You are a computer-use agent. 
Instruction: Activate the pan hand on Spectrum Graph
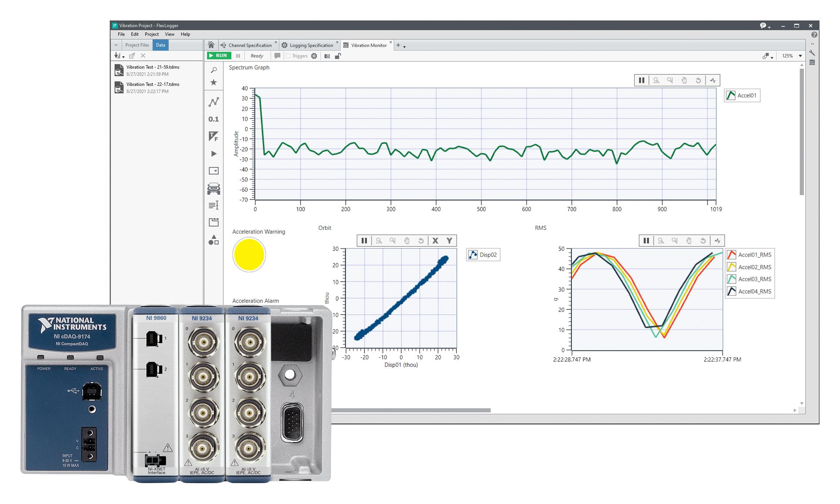pos(684,80)
